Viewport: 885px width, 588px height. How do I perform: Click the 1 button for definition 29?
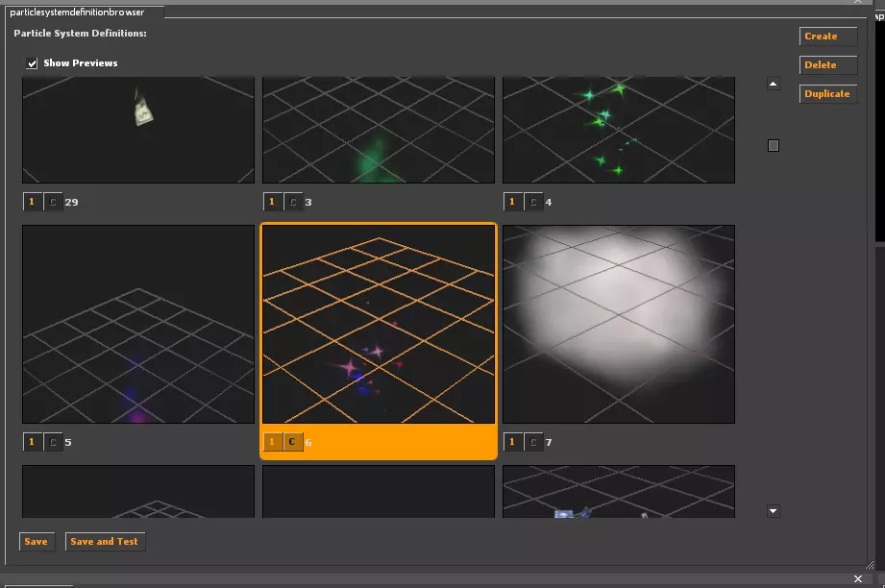point(32,202)
